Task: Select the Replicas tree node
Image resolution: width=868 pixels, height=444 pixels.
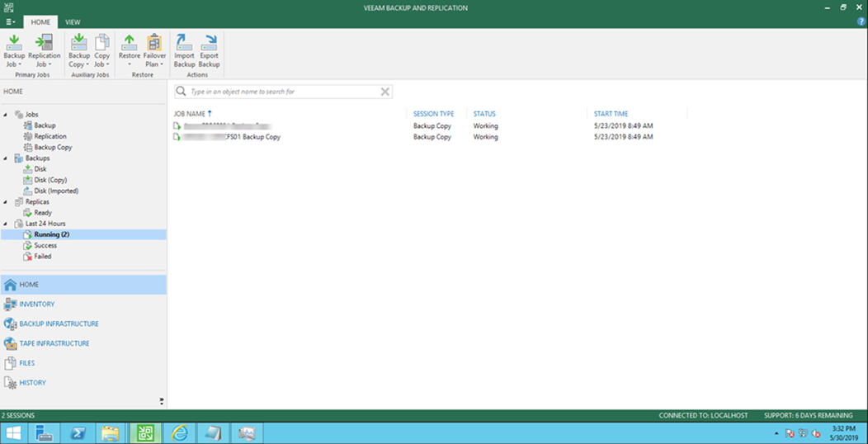Action: click(x=31, y=202)
